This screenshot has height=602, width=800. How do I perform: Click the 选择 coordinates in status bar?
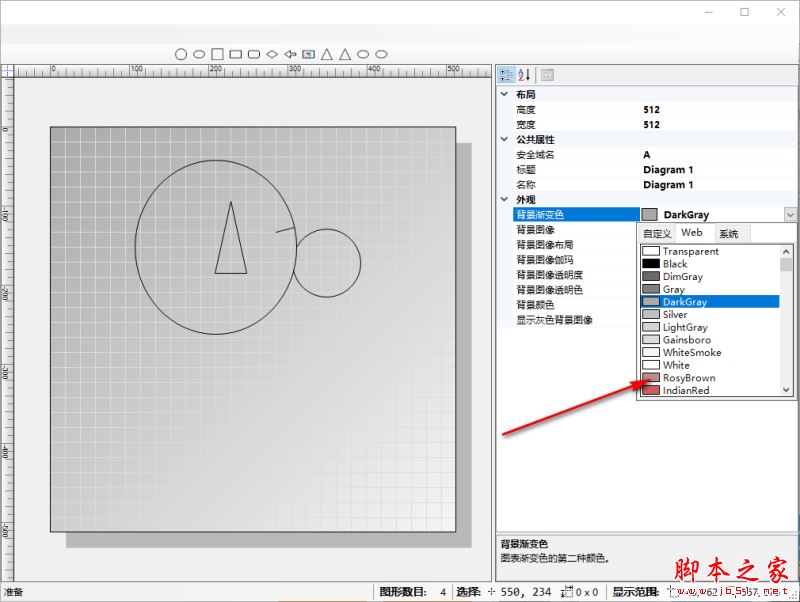coord(504,592)
